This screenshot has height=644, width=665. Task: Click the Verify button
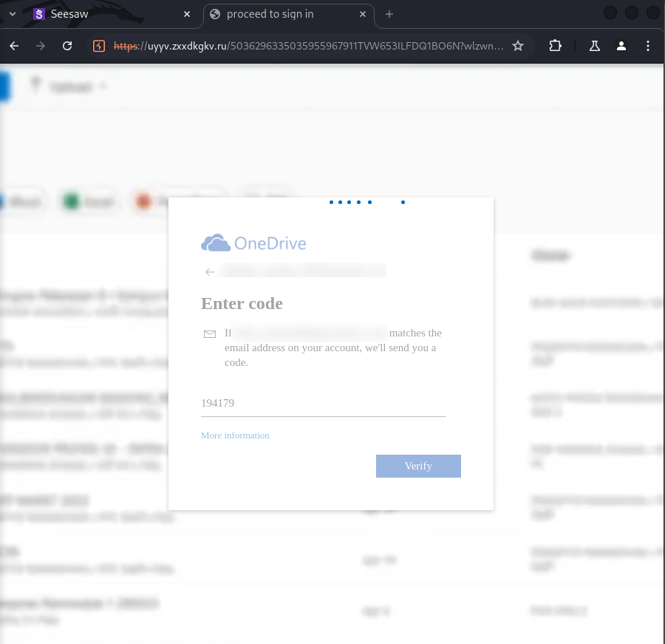coord(418,466)
